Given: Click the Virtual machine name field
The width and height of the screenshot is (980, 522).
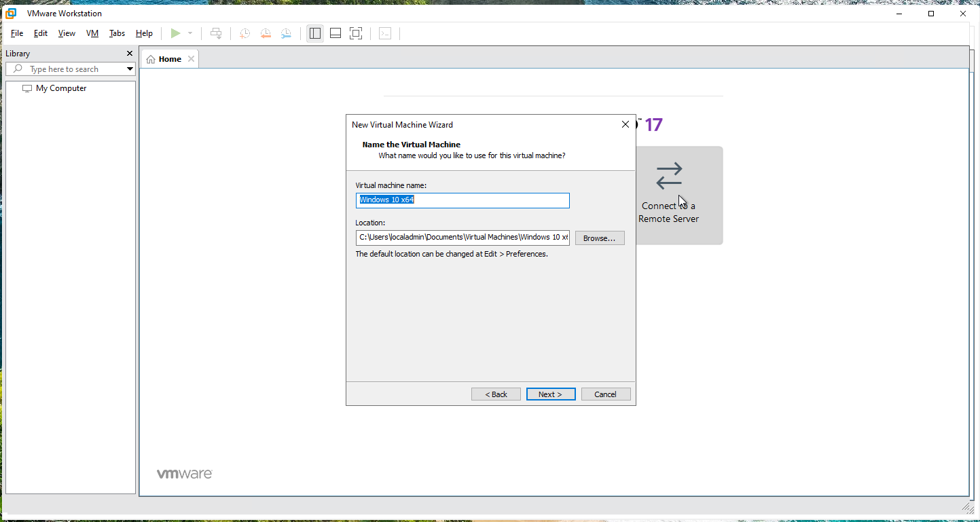Looking at the screenshot, I should [x=462, y=200].
